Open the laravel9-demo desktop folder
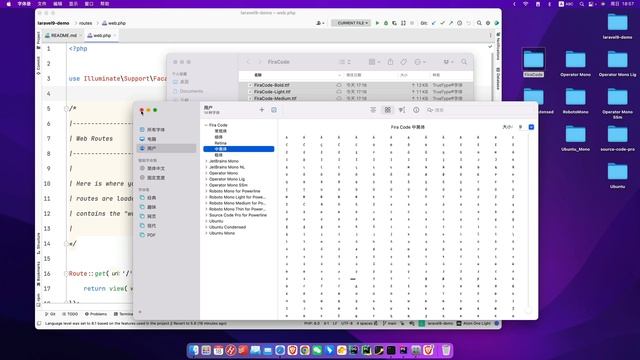 point(618,26)
